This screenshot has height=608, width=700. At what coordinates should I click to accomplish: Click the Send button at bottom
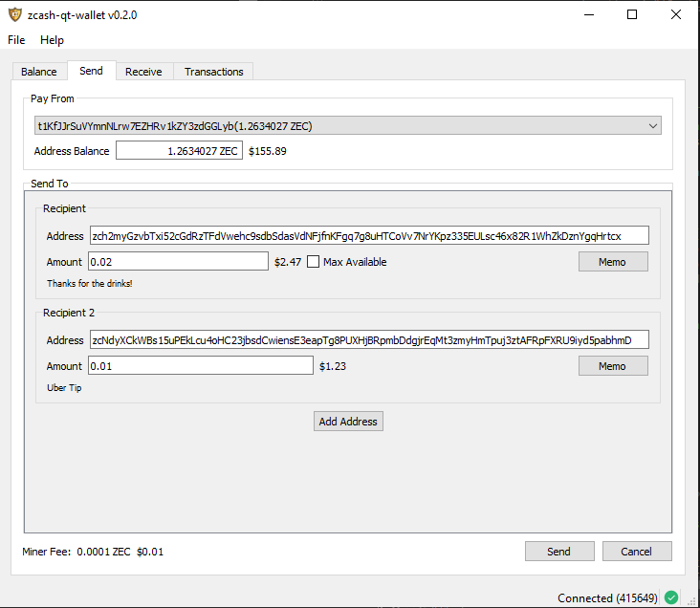tap(559, 552)
